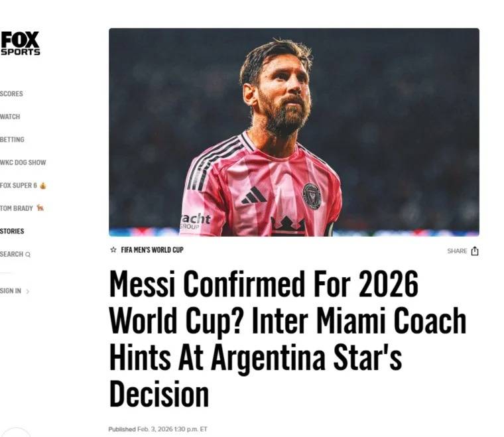
Task: Click the FOX Sports logo
Action: 20,43
